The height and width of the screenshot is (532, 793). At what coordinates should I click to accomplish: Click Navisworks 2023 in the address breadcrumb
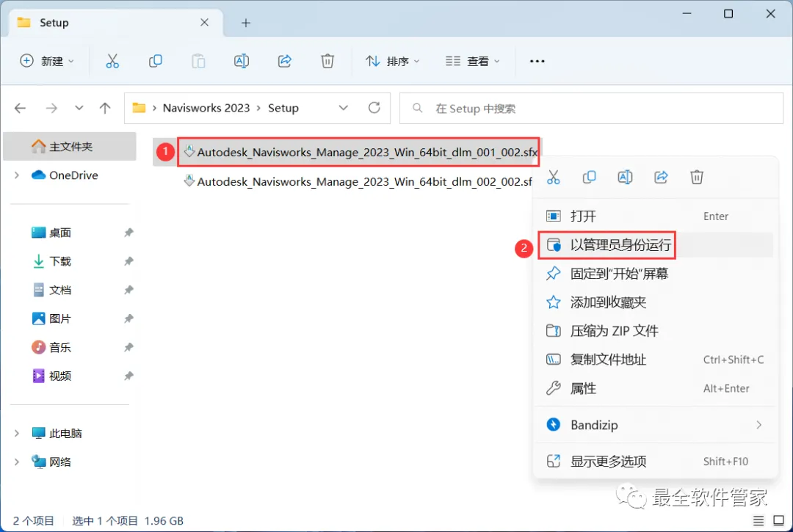click(x=206, y=108)
